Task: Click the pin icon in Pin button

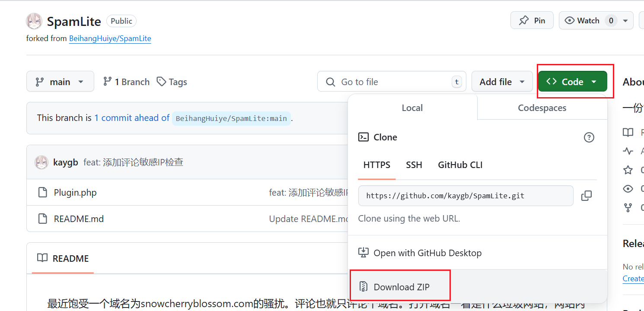Action: click(524, 20)
